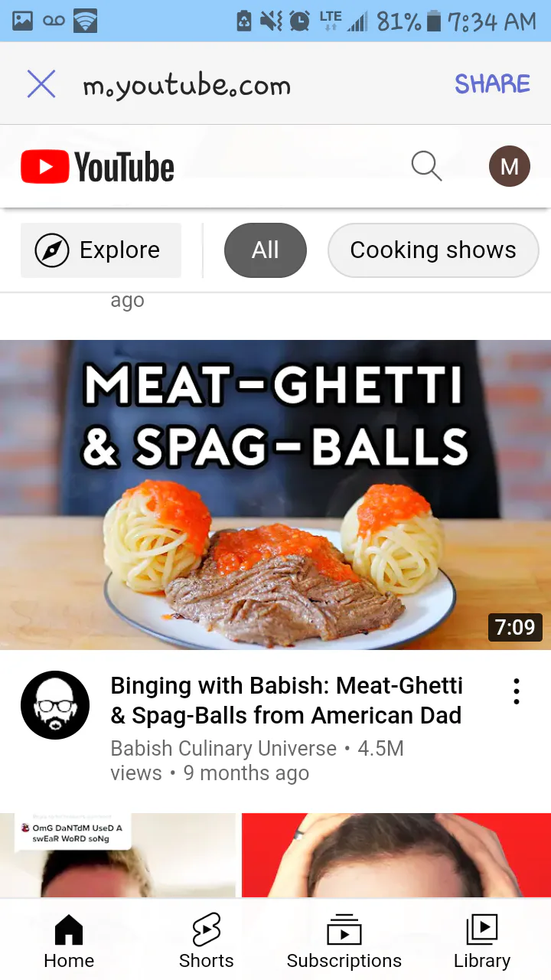Open the Binging with Babish video title
551x980 pixels.
click(287, 701)
